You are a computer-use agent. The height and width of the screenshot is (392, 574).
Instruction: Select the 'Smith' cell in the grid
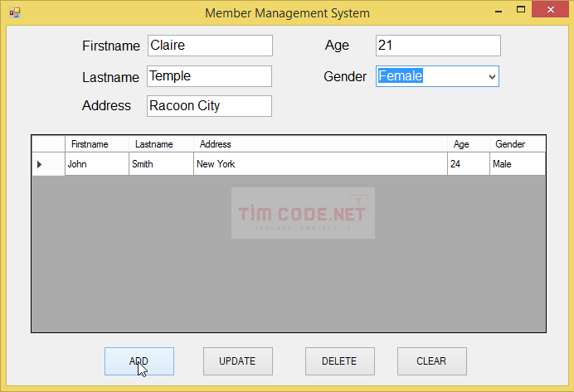click(x=162, y=164)
